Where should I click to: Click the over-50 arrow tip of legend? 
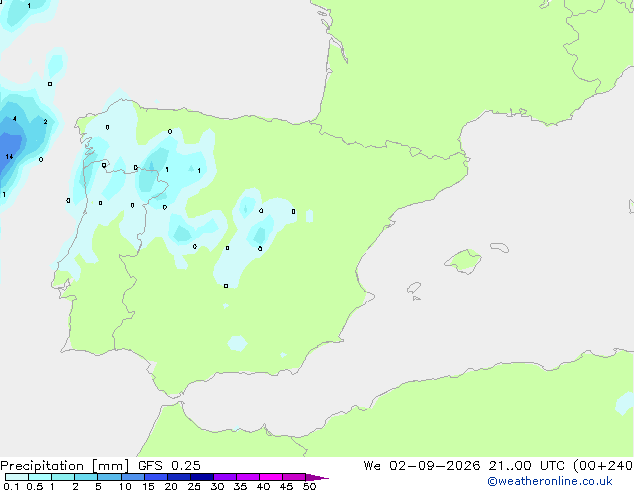click(317, 477)
